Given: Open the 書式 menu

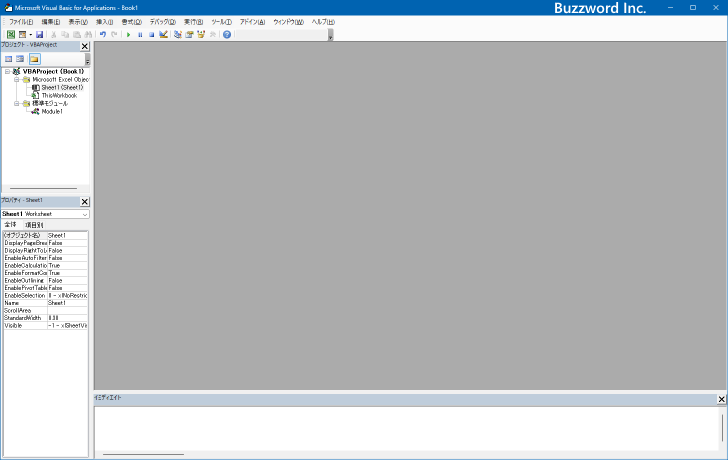Looking at the screenshot, I should coord(131,22).
